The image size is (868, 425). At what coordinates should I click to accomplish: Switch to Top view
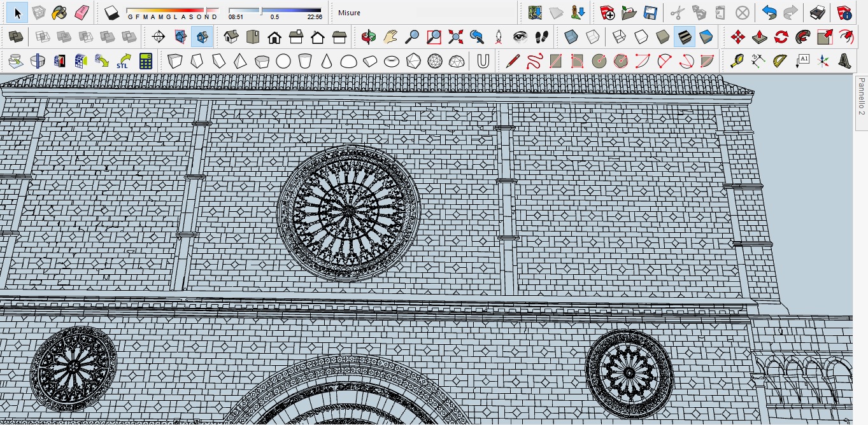[253, 37]
